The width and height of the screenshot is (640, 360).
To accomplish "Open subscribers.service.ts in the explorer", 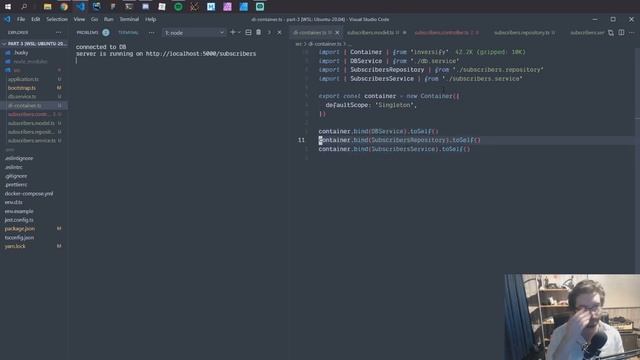I will (x=32, y=140).
